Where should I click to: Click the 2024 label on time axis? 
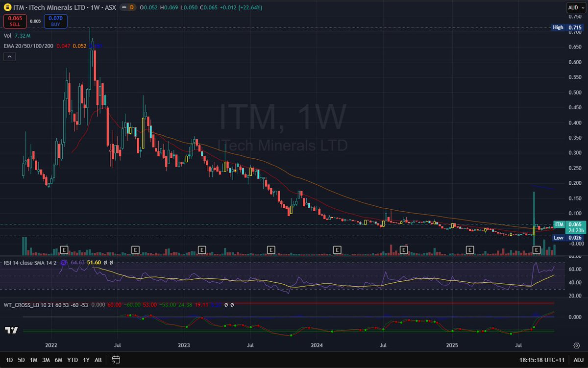point(318,345)
